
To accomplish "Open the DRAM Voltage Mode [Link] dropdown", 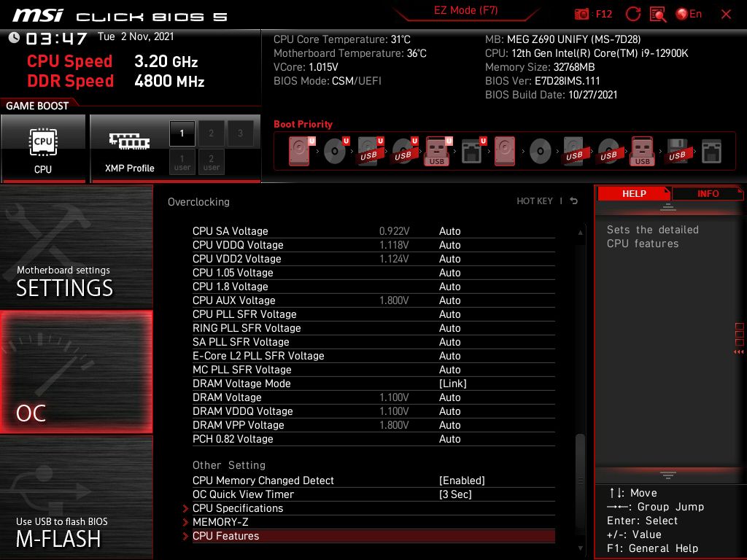I will 452,384.
